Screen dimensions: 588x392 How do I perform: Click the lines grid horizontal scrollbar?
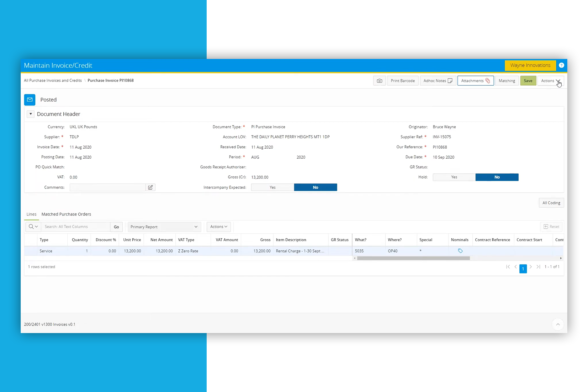click(413, 258)
